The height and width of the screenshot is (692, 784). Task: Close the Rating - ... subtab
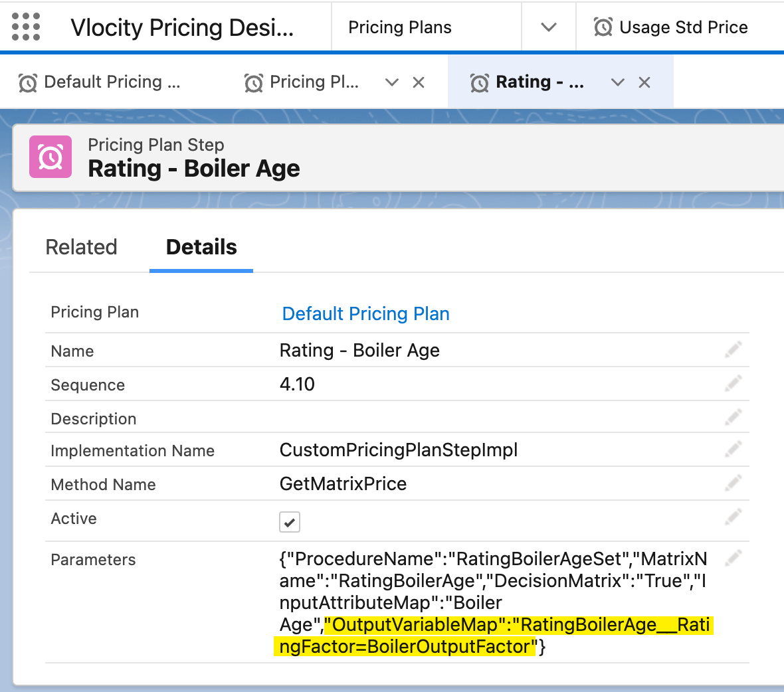[644, 82]
